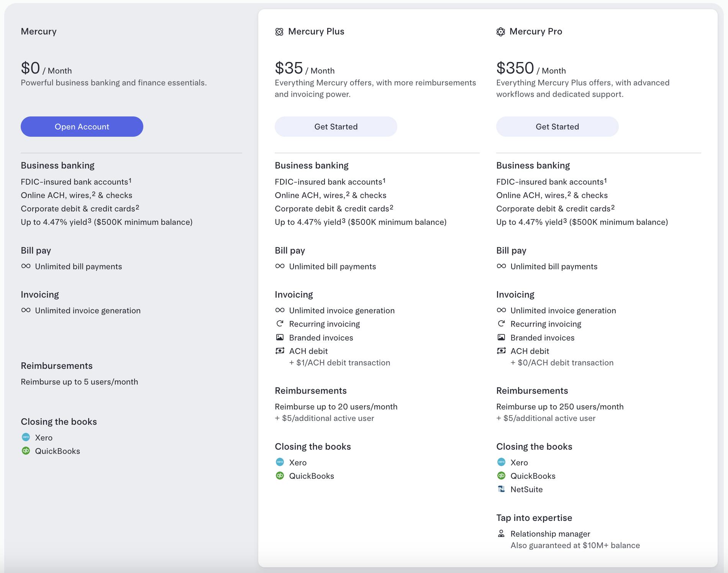Click the Recurring invoicing icon in Mercury Plus
728x573 pixels.
[x=280, y=324]
